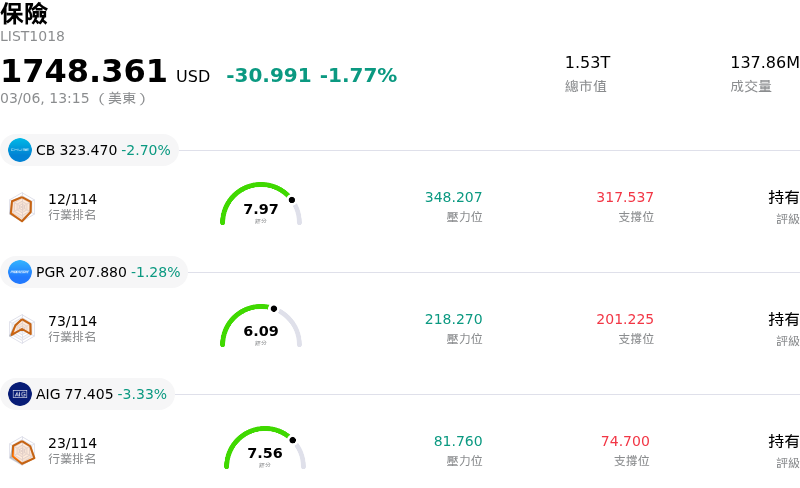800x488 pixels.
Task: Select PGR industry rank 73/114
Action: point(72,321)
